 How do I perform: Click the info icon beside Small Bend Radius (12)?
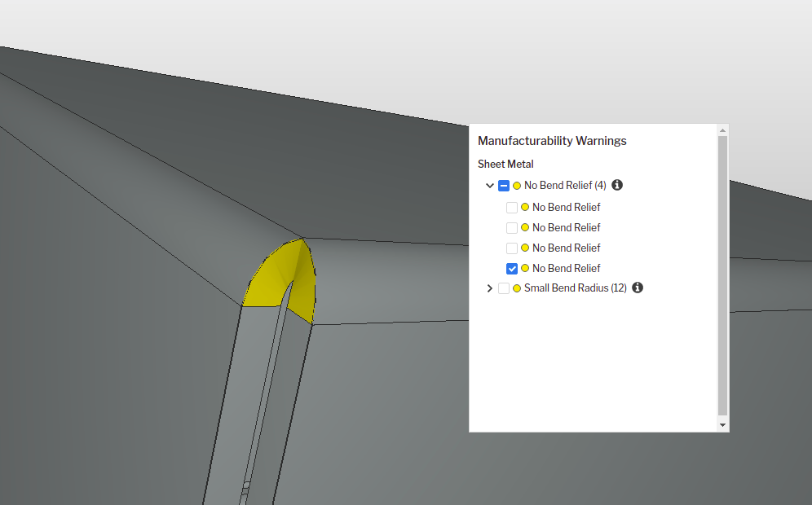637,288
